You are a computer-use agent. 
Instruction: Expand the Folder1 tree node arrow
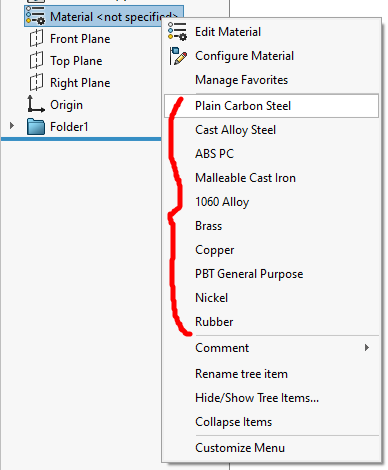click(x=12, y=126)
